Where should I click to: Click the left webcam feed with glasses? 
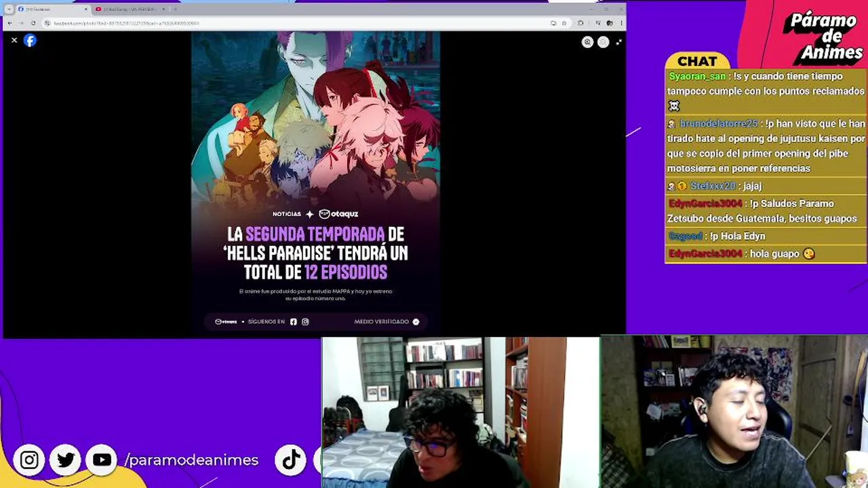click(460, 412)
